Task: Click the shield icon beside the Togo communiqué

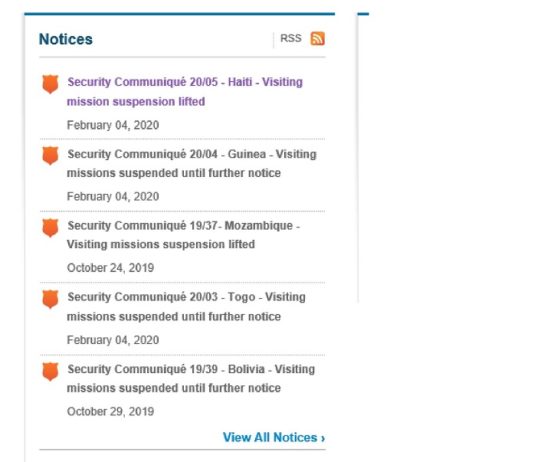Action: point(50,299)
